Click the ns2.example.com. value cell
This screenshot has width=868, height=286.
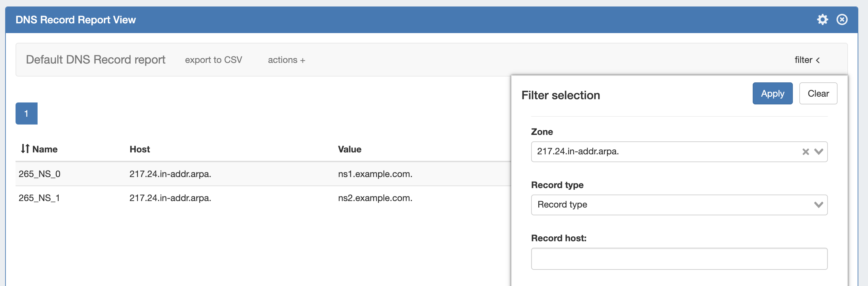[375, 198]
